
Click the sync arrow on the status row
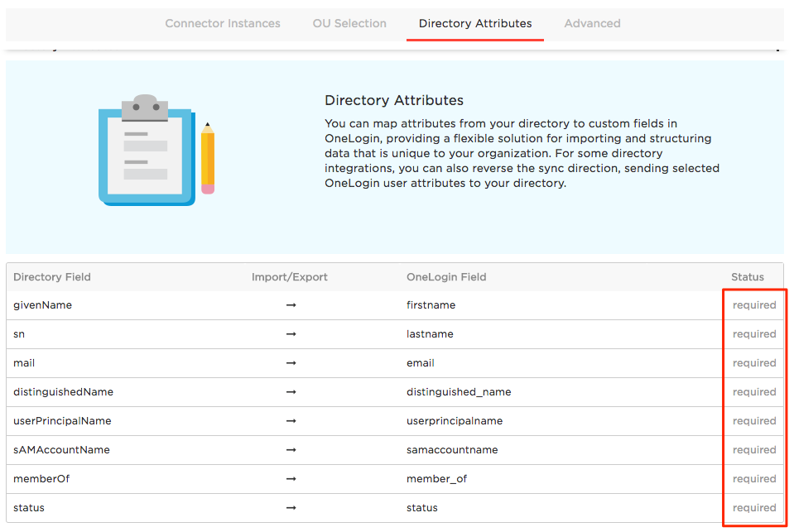click(x=291, y=507)
